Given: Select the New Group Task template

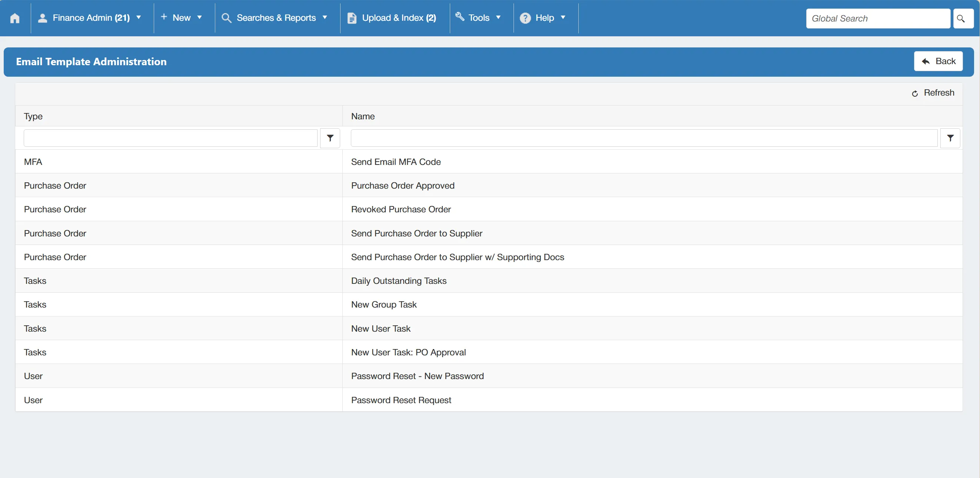Looking at the screenshot, I should coord(383,305).
